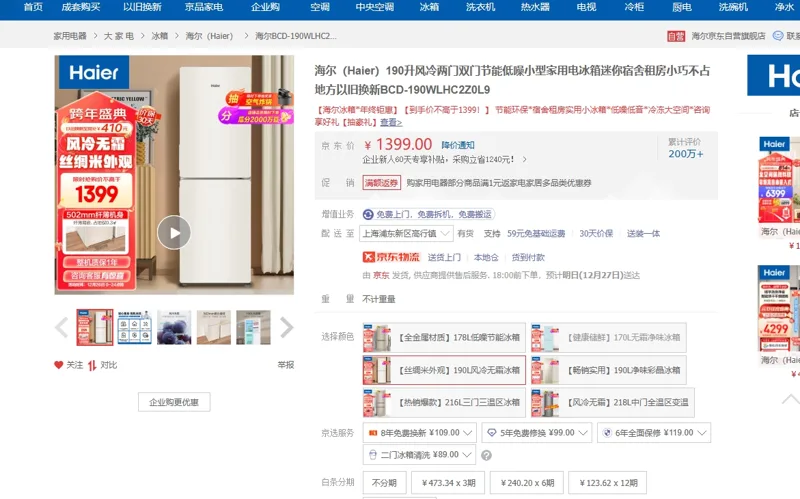Click the Haier logo on product image

pyautogui.click(x=94, y=72)
